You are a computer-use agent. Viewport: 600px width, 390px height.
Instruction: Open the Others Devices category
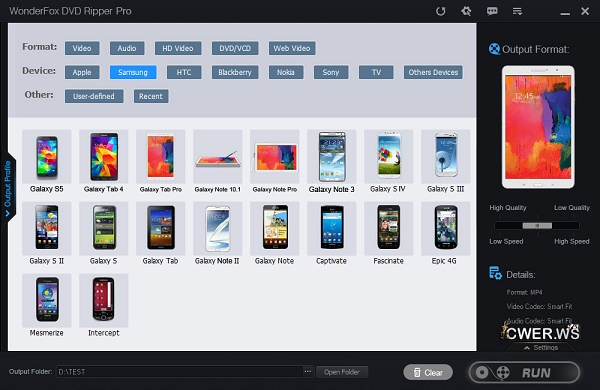(433, 72)
